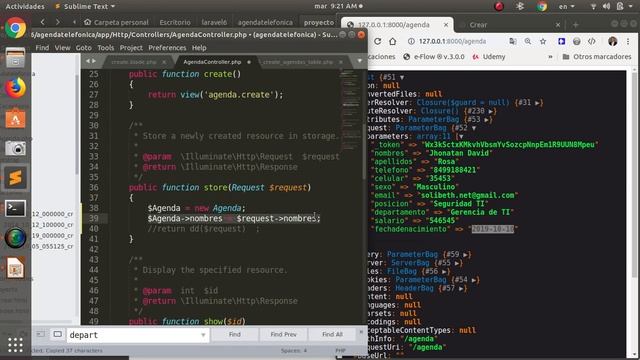Viewport: 640px width, 360px height.
Task: Close the 127.0.0.1:8000/agenda Chrome tab
Action: [446, 25]
